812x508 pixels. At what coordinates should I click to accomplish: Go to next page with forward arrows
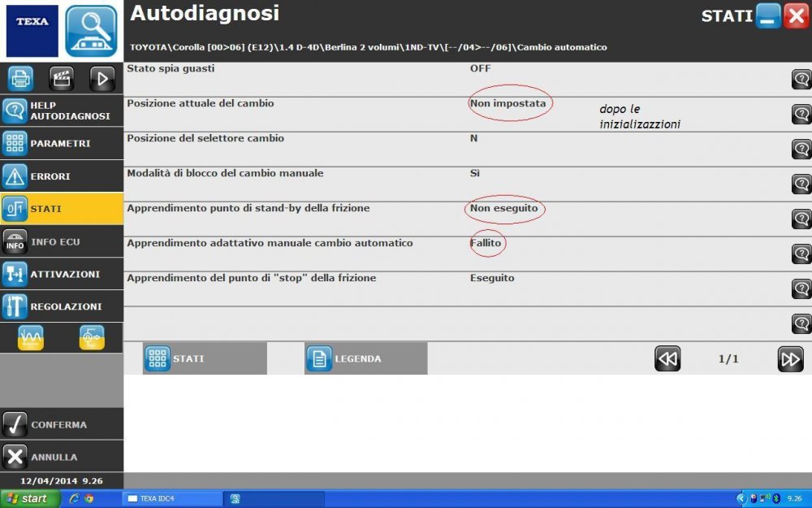(789, 358)
